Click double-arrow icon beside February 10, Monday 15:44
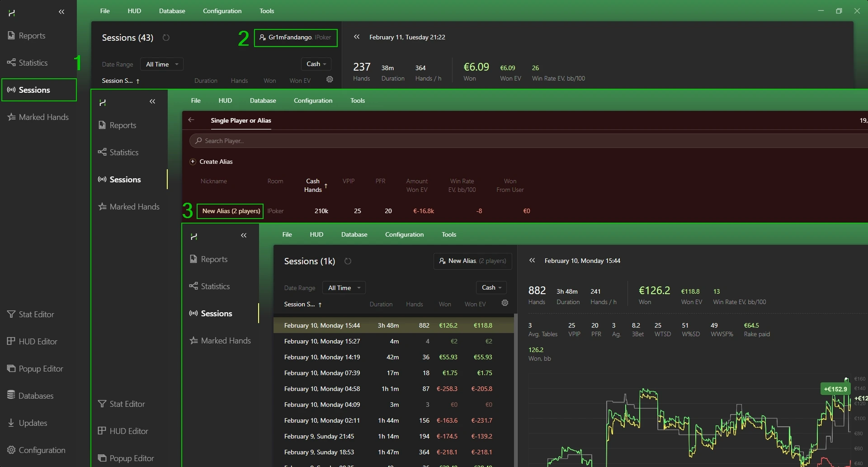Screen dimensions: 868x467 pyautogui.click(x=532, y=260)
